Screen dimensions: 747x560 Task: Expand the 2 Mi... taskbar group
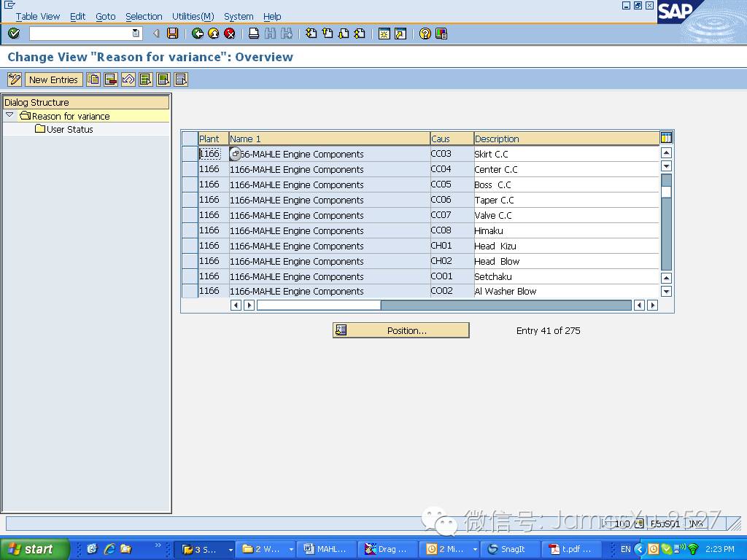tap(474, 550)
